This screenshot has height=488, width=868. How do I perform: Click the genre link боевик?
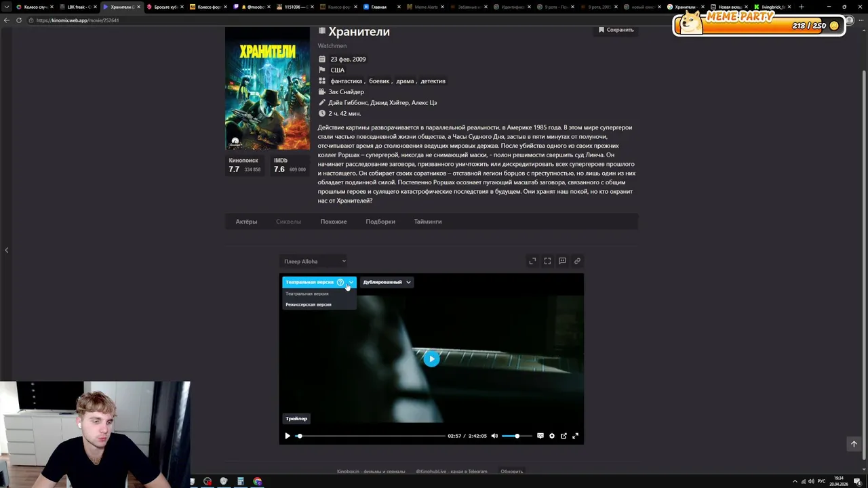[x=379, y=81]
